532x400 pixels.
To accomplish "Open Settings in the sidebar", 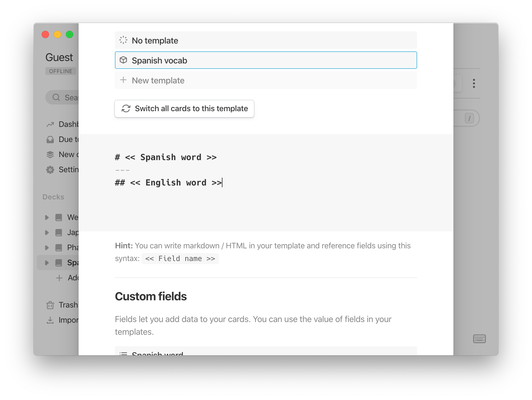I will tap(62, 169).
